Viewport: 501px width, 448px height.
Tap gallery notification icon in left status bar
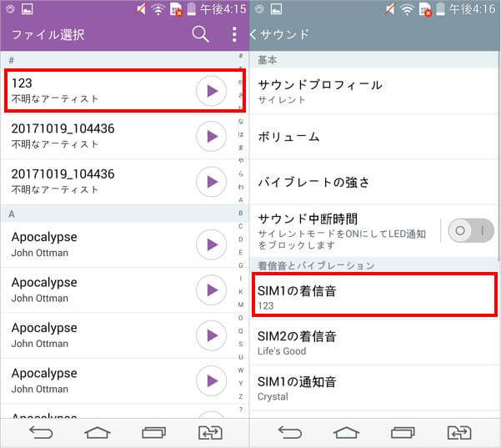pos(28,9)
